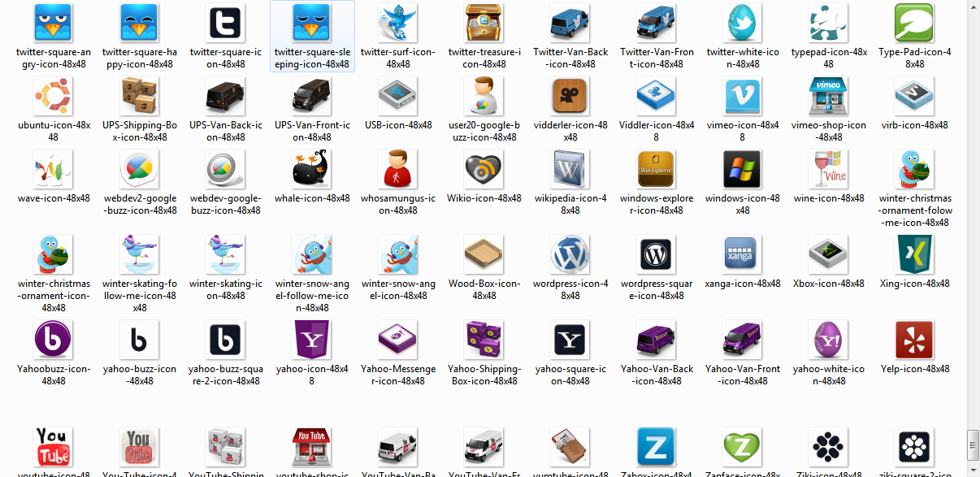Select the blue Zabox Z icon
Viewport: 980px width, 477px height.
point(657,448)
